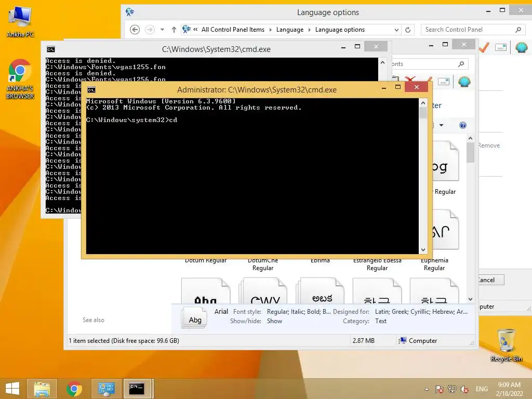The height and width of the screenshot is (399, 532).
Task: Open Ankha PC desktop icon
Action: [20, 22]
